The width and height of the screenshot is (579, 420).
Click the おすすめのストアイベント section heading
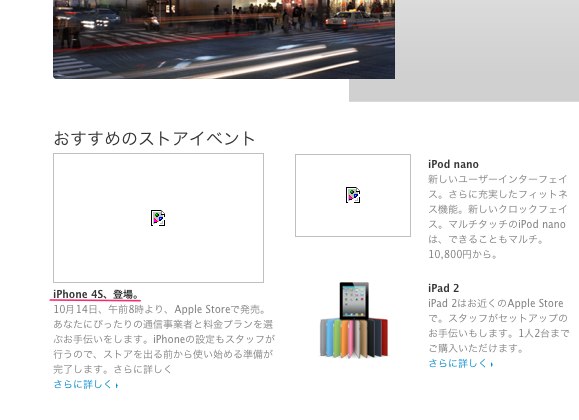(x=154, y=139)
